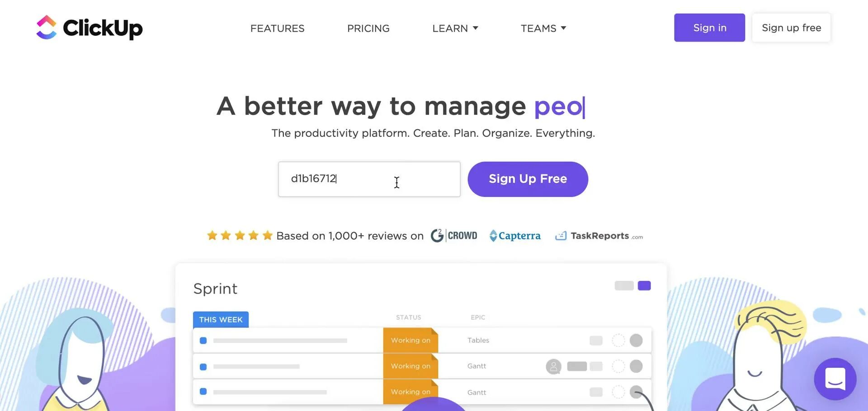The height and width of the screenshot is (411, 868).
Task: Select the purple view toggle in Sprint
Action: [x=644, y=285]
